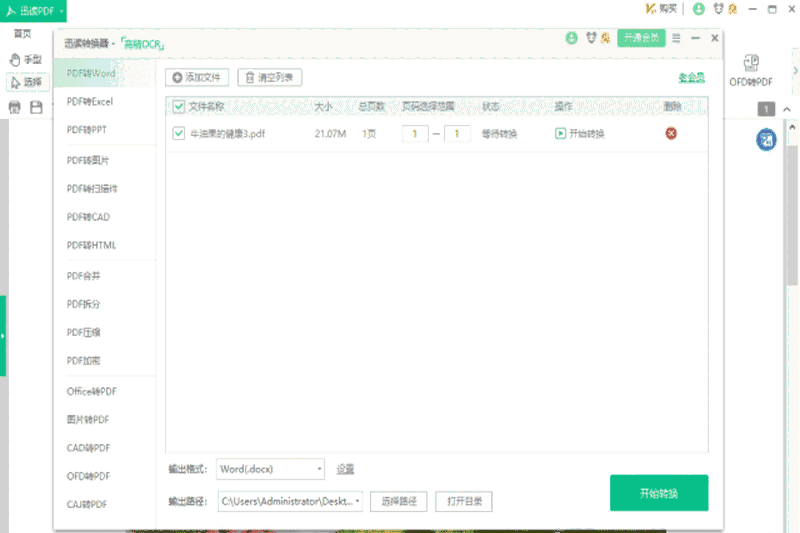The image size is (800, 533).
Task: Click the 高精OCR link in title
Action: pos(142,44)
